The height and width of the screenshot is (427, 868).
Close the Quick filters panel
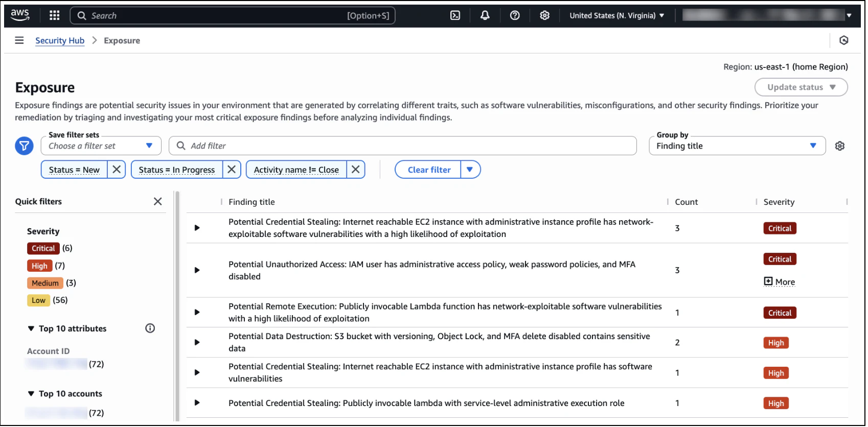point(158,202)
